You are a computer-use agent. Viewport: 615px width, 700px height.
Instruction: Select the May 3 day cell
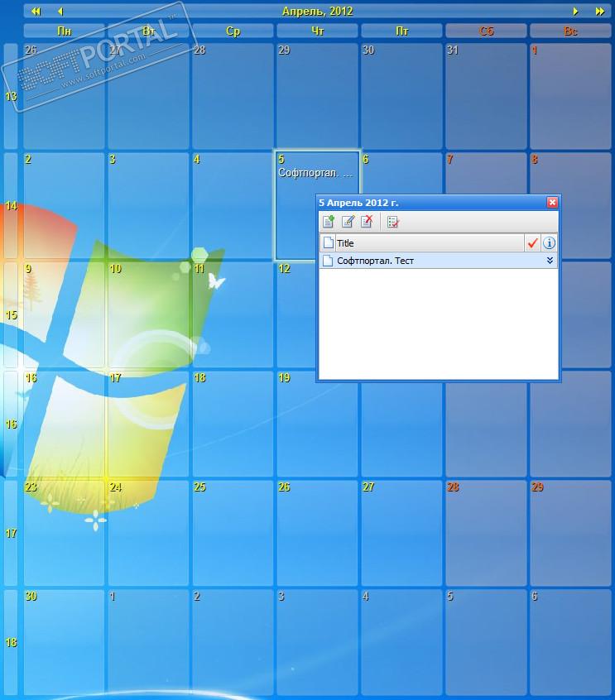tap(317, 642)
